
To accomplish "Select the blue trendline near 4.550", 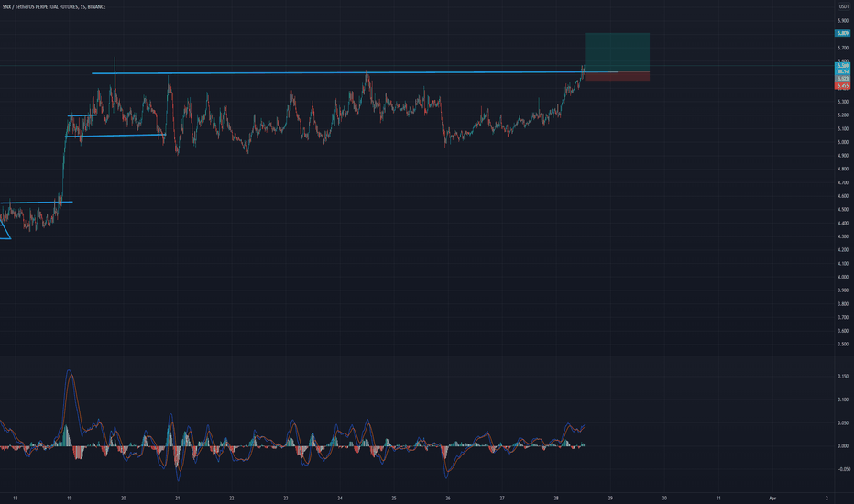I will [37, 203].
